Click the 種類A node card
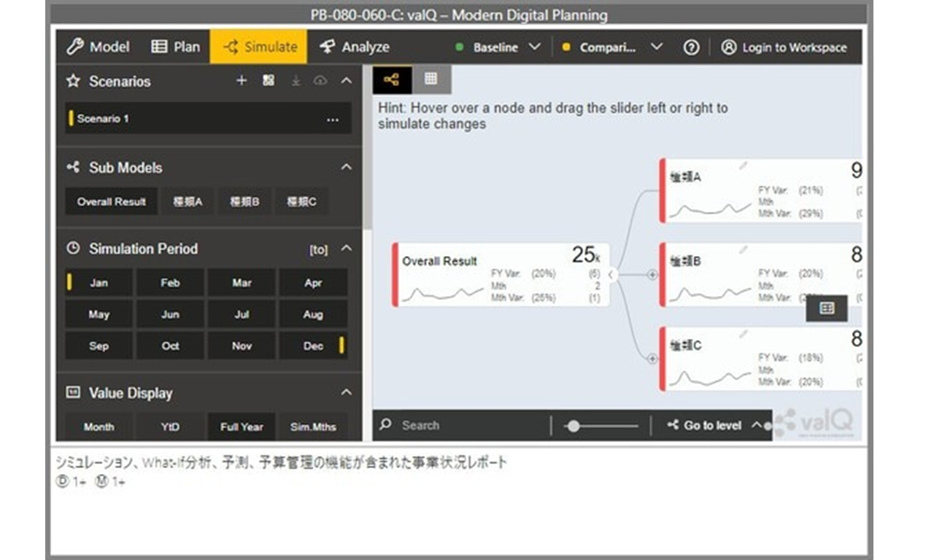The height and width of the screenshot is (560, 934). 761,190
